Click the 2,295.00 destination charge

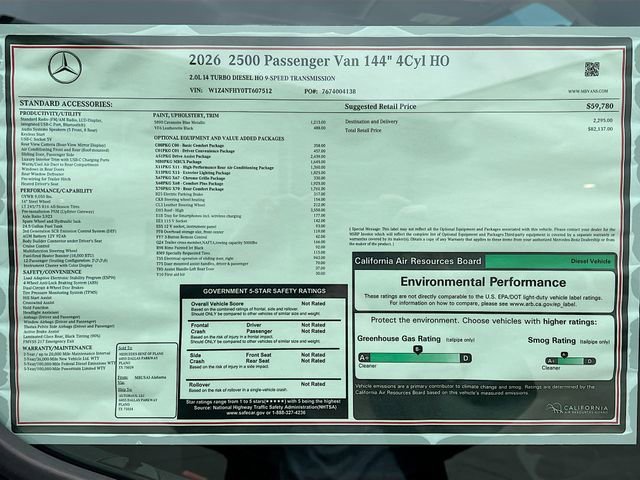[x=603, y=120]
